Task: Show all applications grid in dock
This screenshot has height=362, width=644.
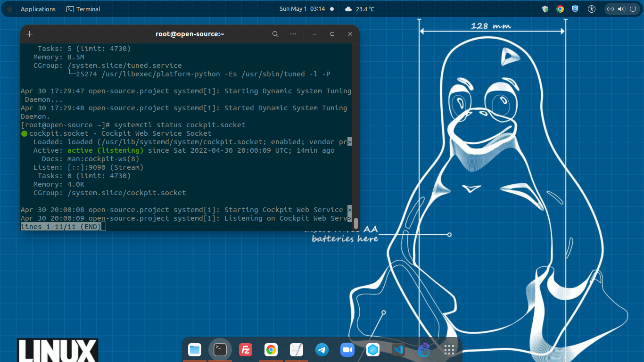Action: tap(449, 350)
